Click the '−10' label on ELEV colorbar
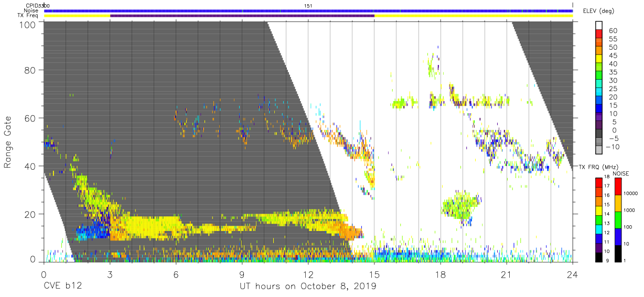644x297 pixels. click(613, 146)
